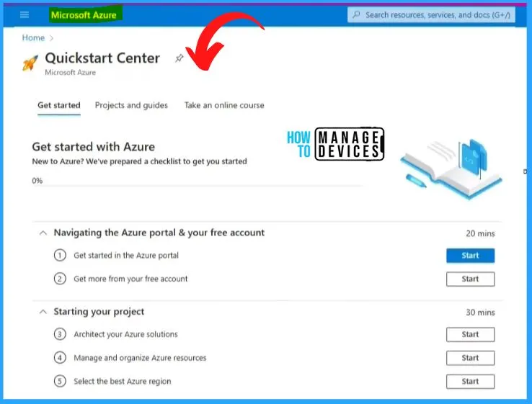
Task: Click the 'Get started with Azure' heading
Action: click(x=93, y=147)
